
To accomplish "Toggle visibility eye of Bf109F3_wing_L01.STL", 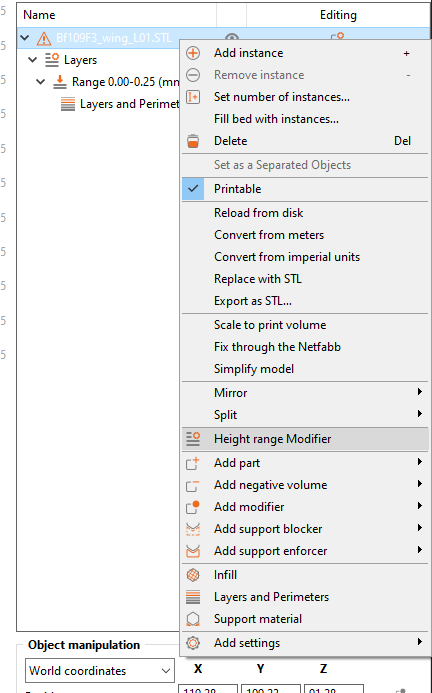I will point(232,38).
